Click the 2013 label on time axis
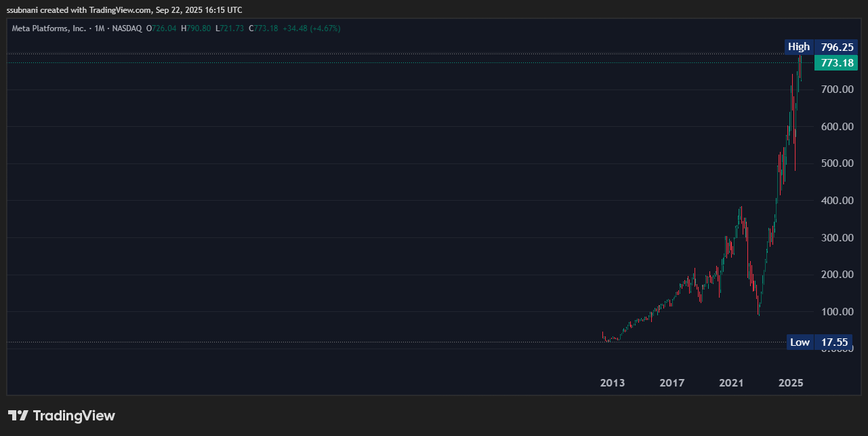 point(613,382)
